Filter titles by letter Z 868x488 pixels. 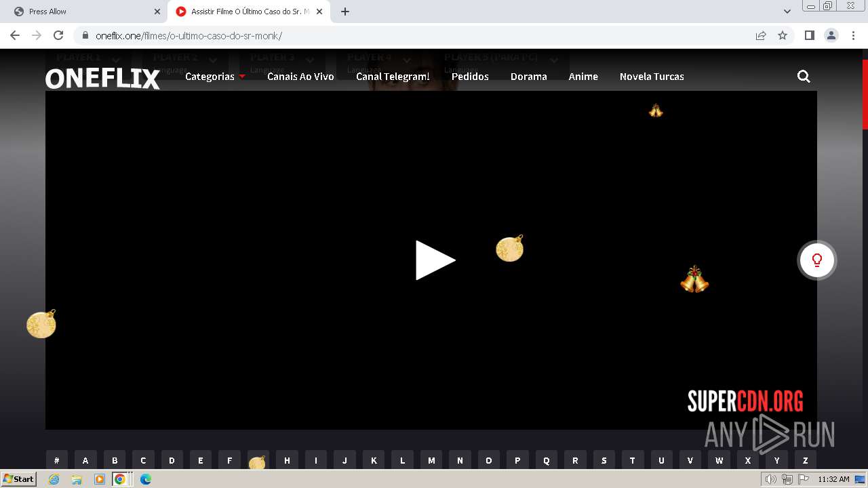point(806,460)
